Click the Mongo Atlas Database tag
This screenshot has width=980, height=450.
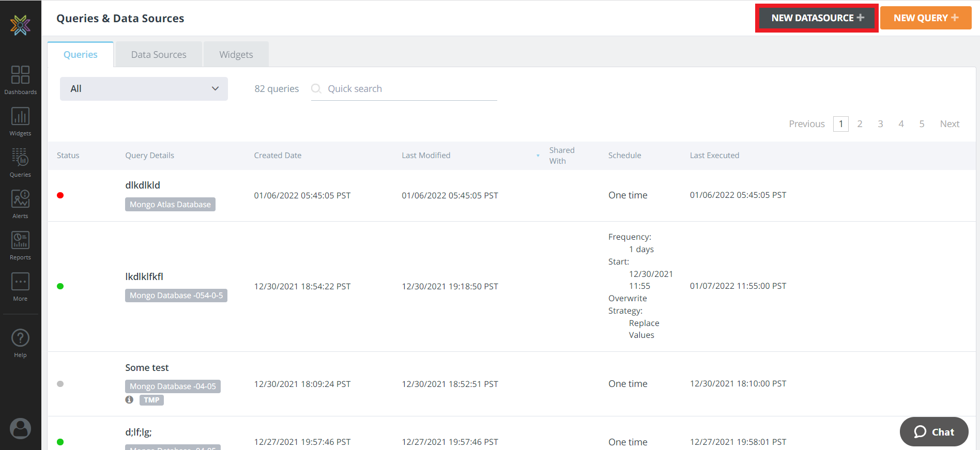(170, 205)
